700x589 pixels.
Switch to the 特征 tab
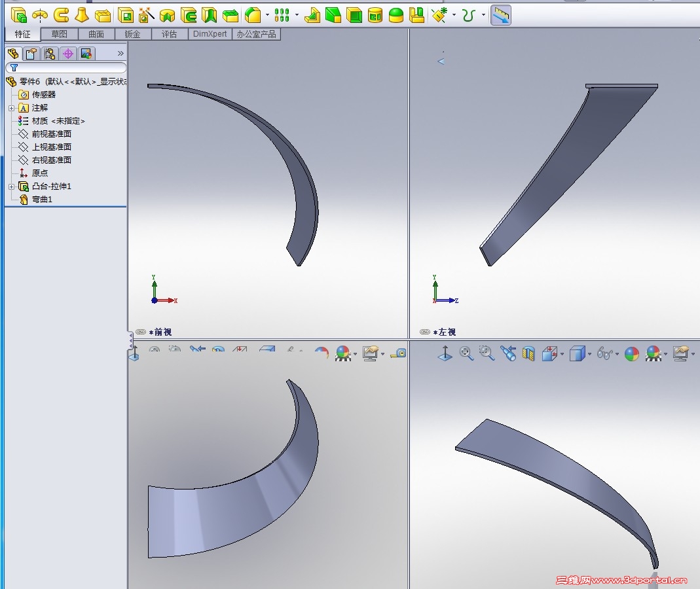(x=22, y=34)
